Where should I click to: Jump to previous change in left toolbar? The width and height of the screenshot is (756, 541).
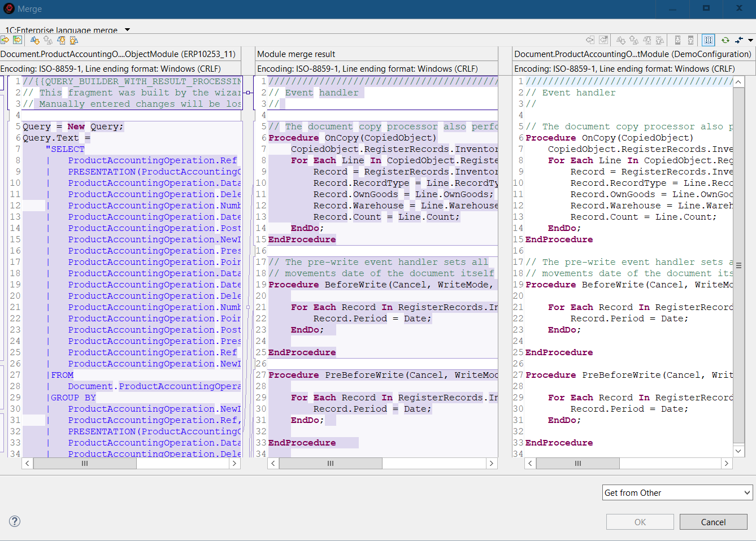73,40
